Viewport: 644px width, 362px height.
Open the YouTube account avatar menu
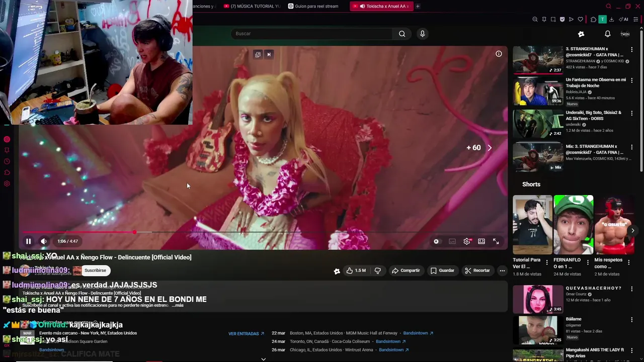tap(625, 34)
